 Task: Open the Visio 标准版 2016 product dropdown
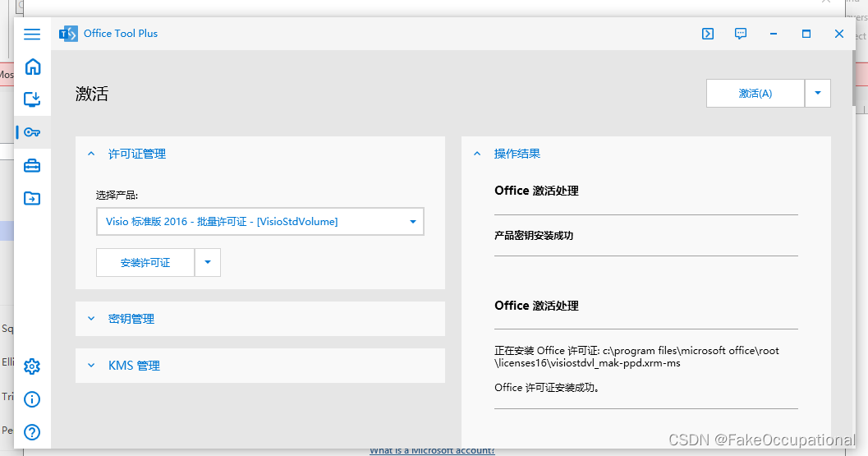tap(260, 222)
